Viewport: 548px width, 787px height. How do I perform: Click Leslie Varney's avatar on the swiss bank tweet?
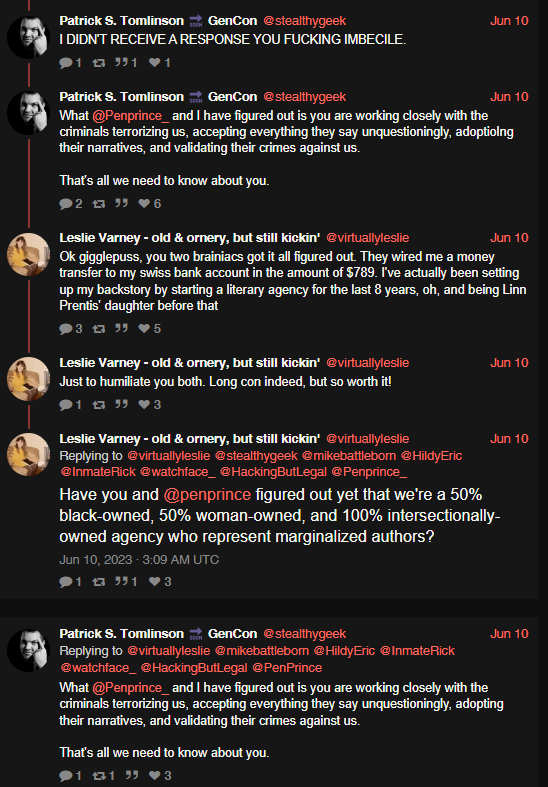point(28,254)
